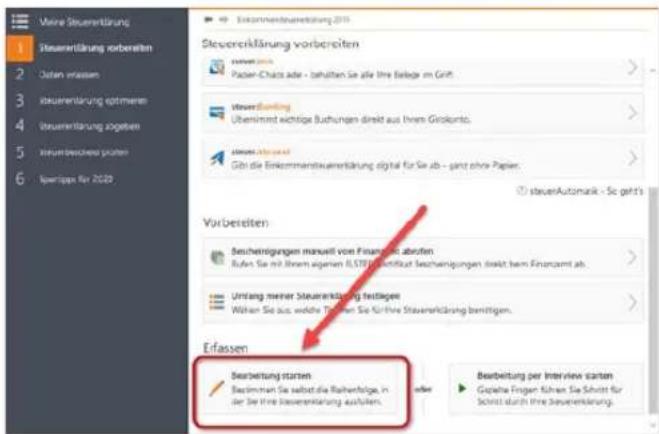Image resolution: width=659 pixels, height=434 pixels.
Task: Click the pencil icon for Bearbeitung starten
Action: [x=217, y=388]
